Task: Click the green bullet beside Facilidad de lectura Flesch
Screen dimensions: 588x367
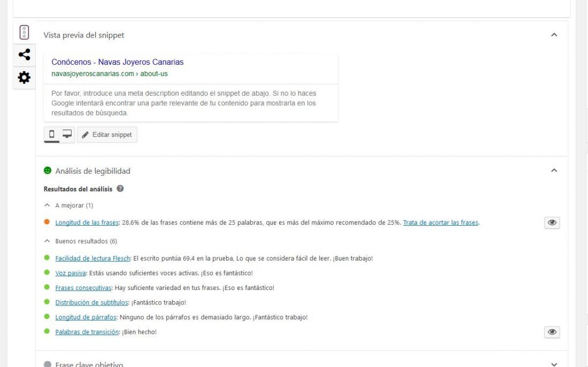Action: click(x=47, y=258)
